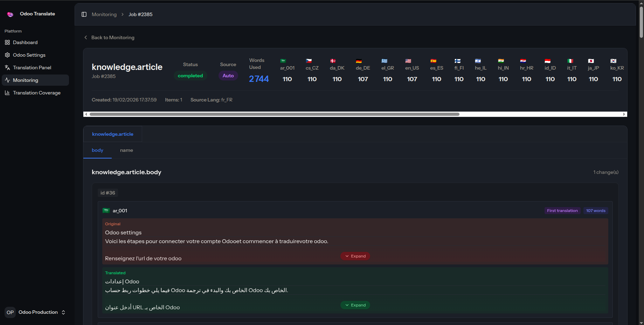Click the horizontal language scrollbar thumb
Screen dimensions: 644x325
click(x=275, y=114)
